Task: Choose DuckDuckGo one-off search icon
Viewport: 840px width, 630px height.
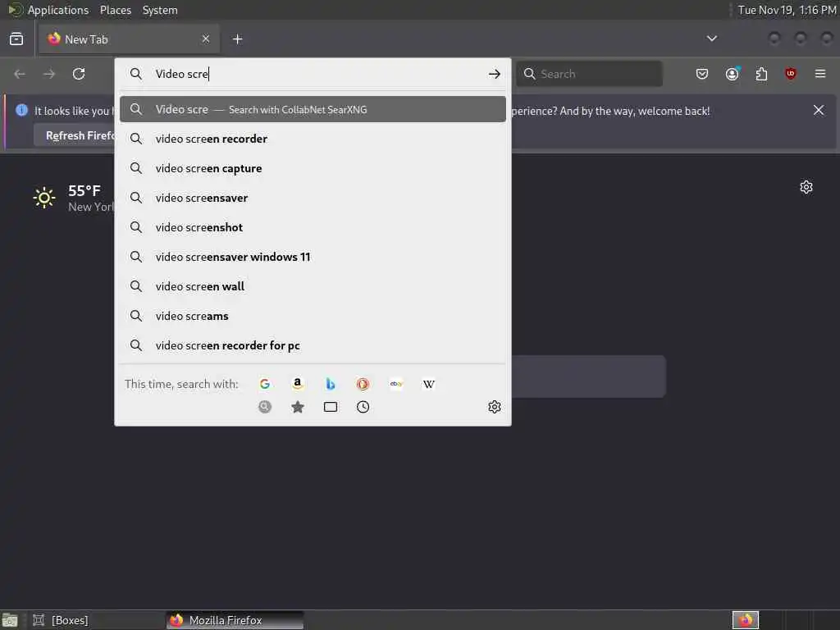Action: (x=363, y=384)
